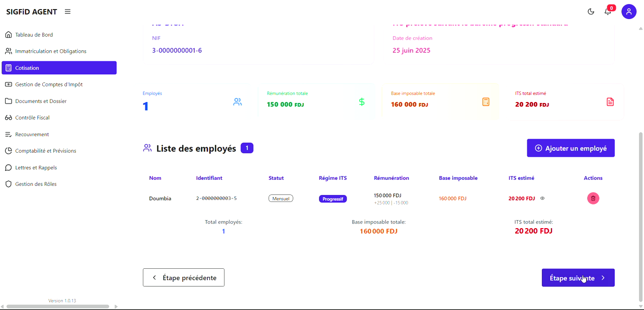Open the user profile avatar menu

click(629, 11)
